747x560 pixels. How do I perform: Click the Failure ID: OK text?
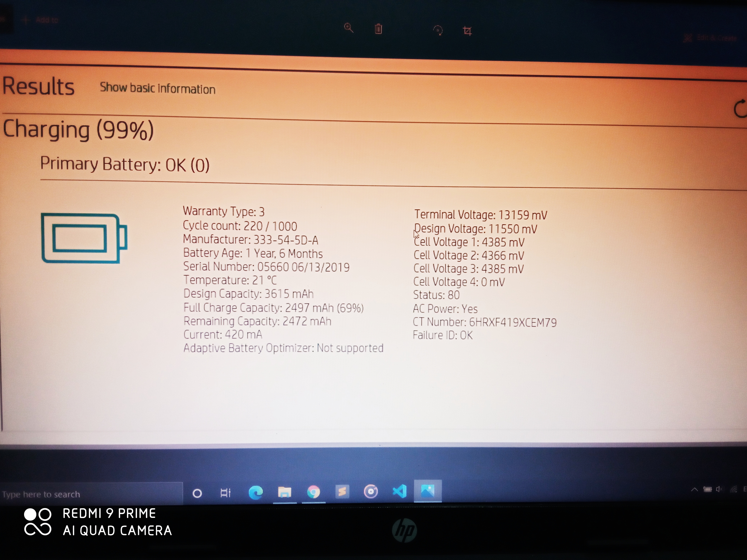(443, 335)
